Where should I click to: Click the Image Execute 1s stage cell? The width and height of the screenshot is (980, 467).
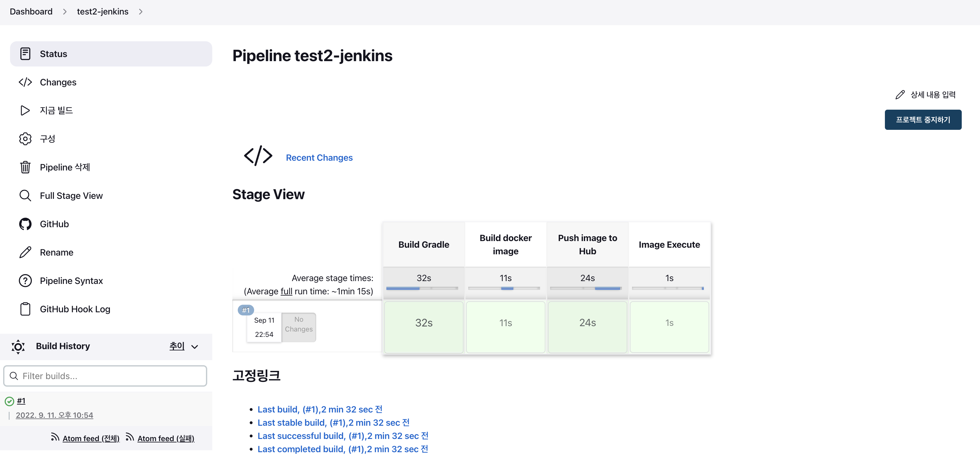[x=669, y=327]
